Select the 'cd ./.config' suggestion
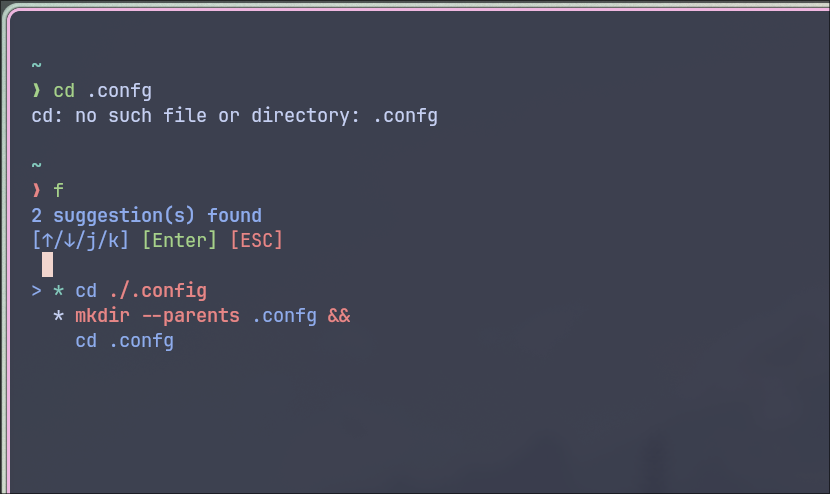The width and height of the screenshot is (830, 494). 141,291
